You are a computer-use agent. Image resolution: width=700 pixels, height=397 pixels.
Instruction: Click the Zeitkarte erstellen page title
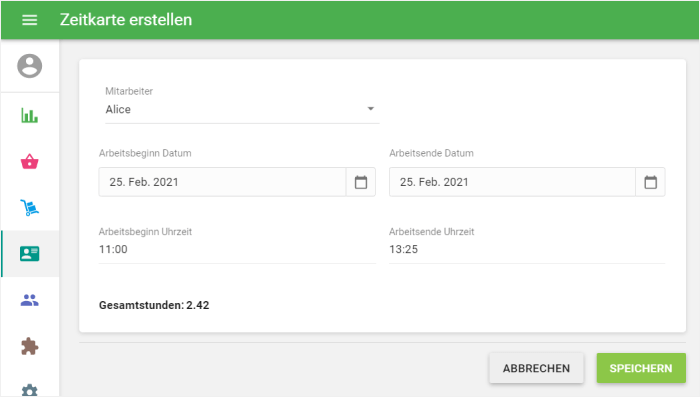(126, 20)
